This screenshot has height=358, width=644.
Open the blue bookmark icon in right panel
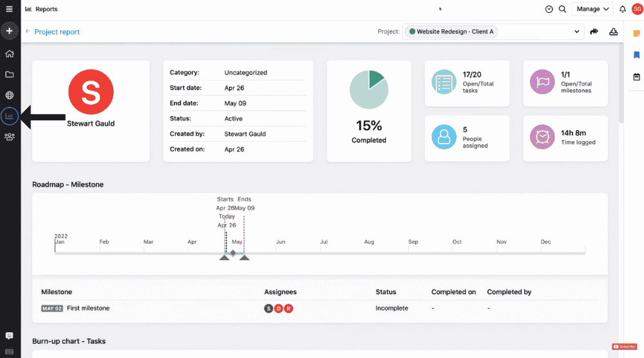click(x=637, y=55)
